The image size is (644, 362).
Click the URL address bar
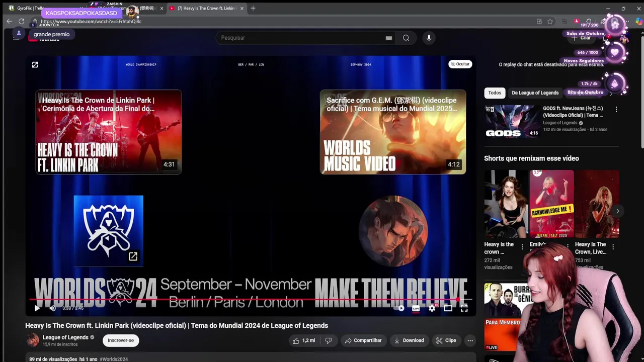[x=282, y=21]
